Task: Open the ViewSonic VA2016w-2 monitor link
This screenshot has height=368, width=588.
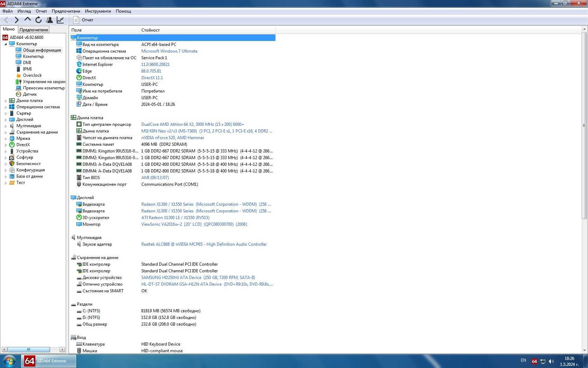Action: click(x=194, y=224)
